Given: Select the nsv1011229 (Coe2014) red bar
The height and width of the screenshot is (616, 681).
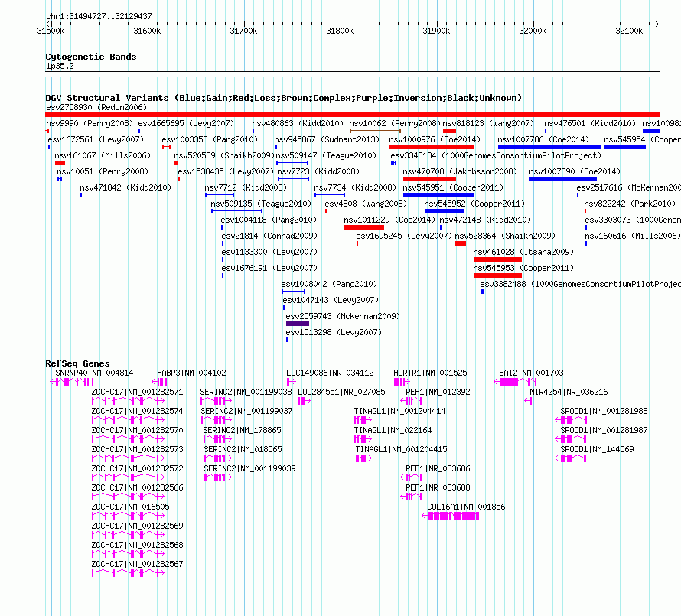Looking at the screenshot, I should [x=364, y=227].
